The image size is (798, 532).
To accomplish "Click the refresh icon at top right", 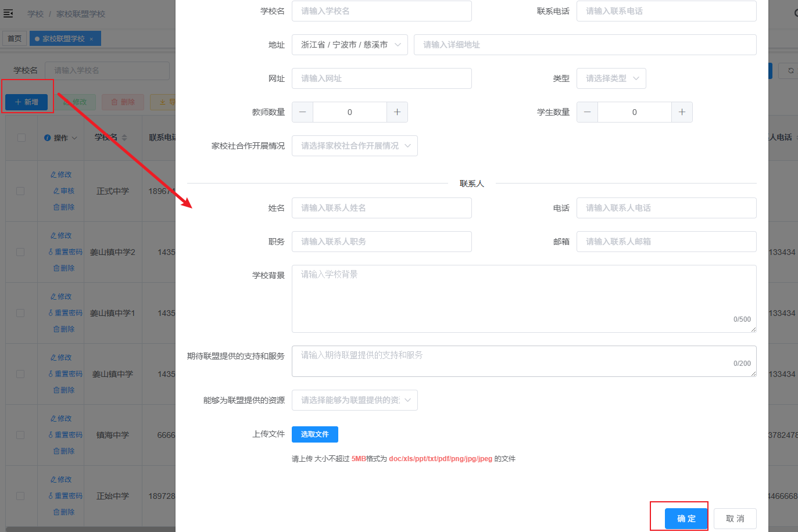I will point(790,71).
